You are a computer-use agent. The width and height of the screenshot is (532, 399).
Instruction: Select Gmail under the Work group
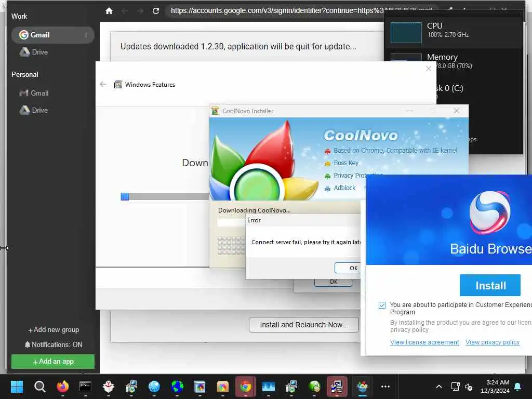(52, 35)
